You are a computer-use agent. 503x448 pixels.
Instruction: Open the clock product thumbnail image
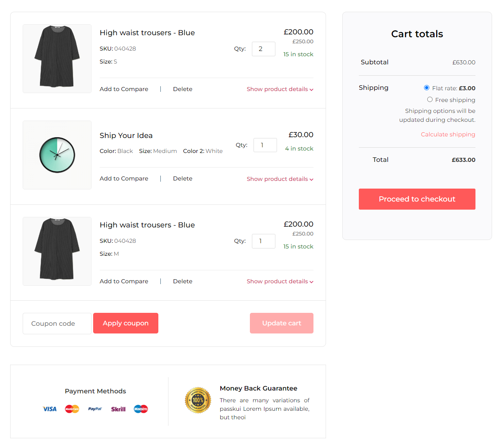[x=57, y=155]
